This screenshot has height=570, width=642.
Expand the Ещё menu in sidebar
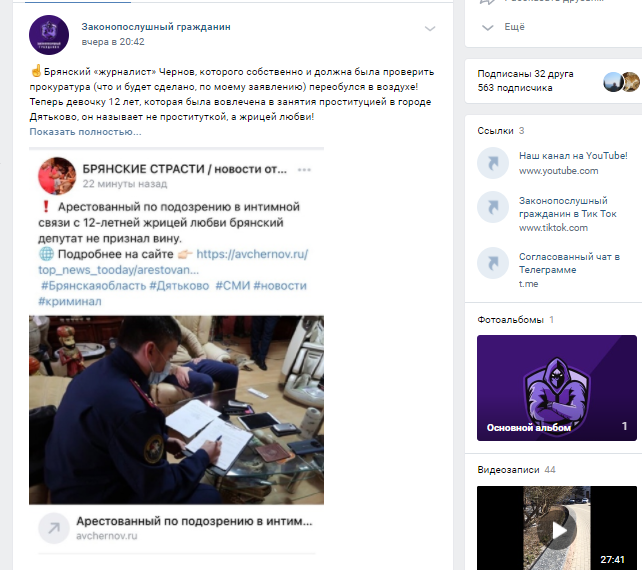click(x=503, y=27)
